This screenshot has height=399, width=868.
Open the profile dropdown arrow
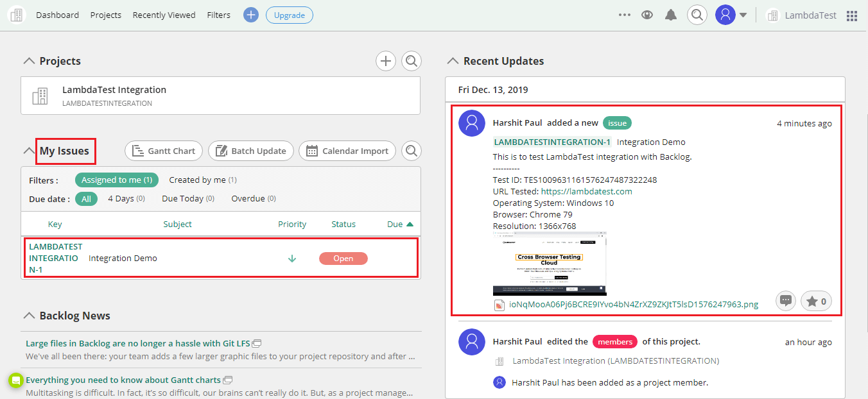tap(743, 15)
